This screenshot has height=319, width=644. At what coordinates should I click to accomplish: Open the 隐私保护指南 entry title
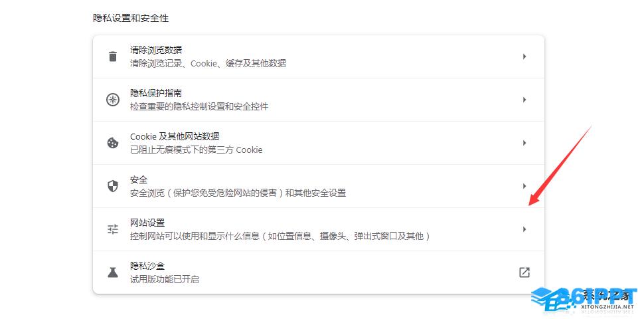[x=156, y=93]
